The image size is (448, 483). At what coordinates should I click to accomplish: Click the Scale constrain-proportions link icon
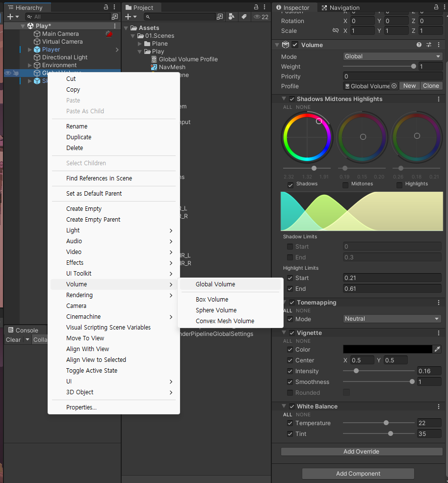tap(336, 30)
